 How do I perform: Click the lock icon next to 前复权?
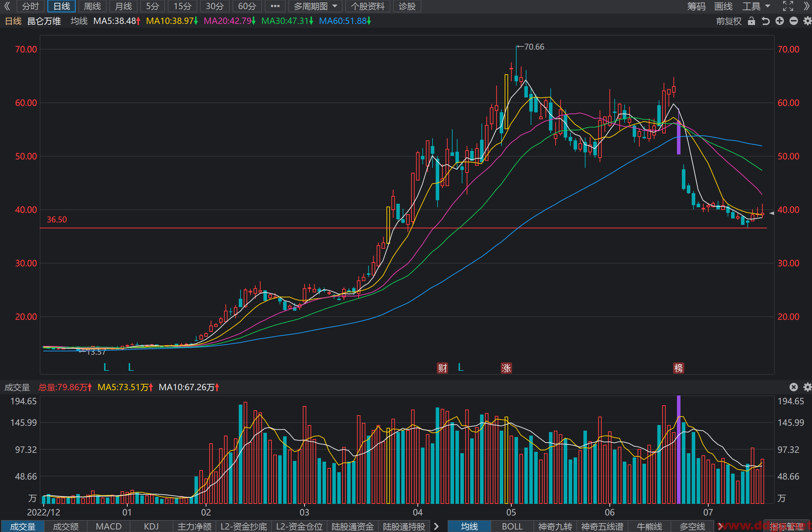click(x=752, y=21)
